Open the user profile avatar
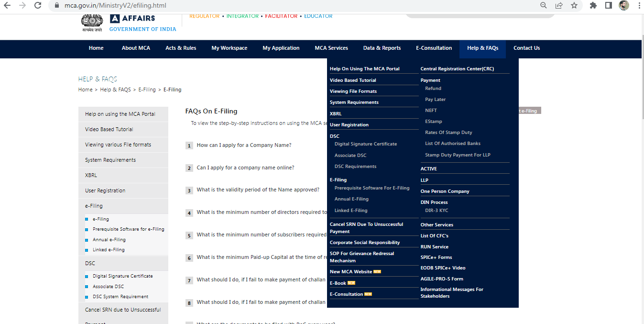Screen dimensions: 644x324 (623, 6)
